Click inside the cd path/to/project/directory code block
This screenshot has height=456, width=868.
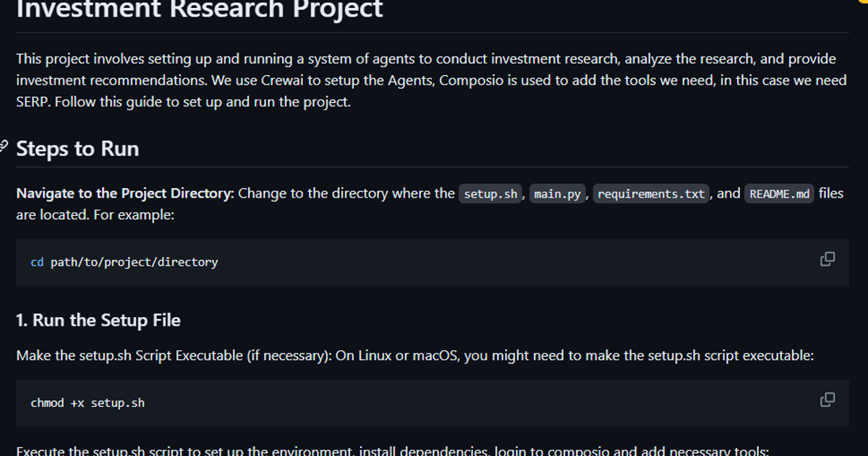pyautogui.click(x=434, y=262)
